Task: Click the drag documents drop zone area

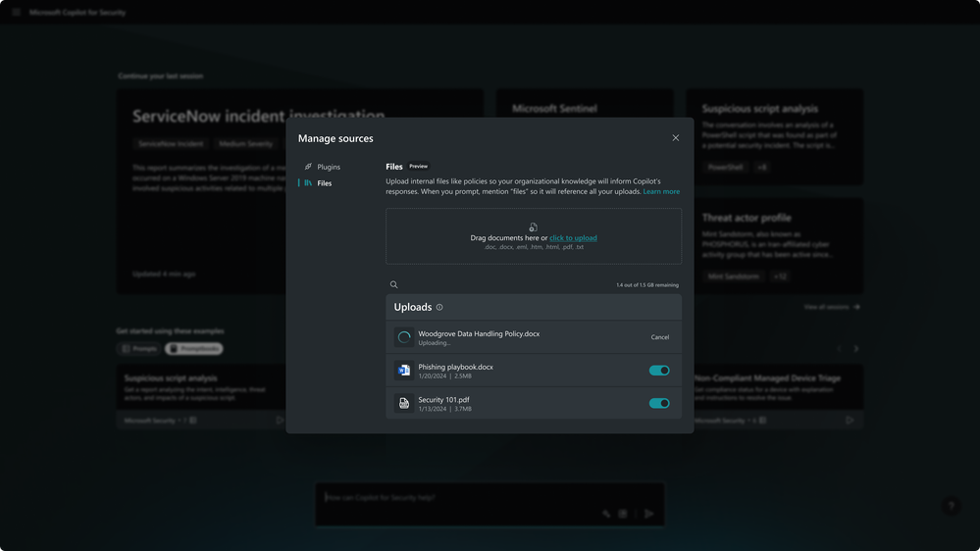Action: [x=534, y=236]
